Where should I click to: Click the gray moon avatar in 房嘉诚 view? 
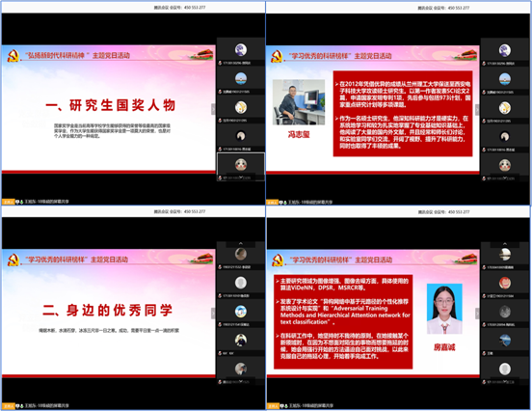tap(504, 312)
